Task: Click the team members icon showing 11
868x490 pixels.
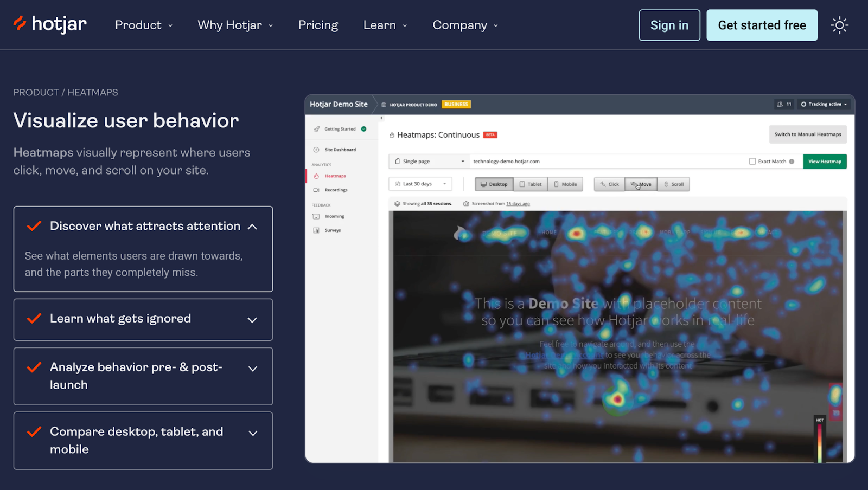Action: click(780, 104)
